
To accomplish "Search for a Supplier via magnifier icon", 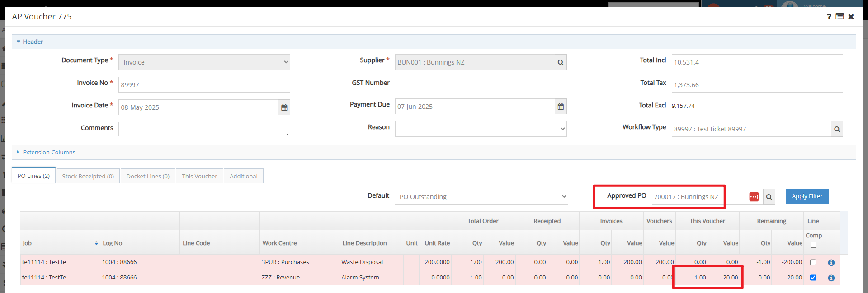I will tap(561, 62).
